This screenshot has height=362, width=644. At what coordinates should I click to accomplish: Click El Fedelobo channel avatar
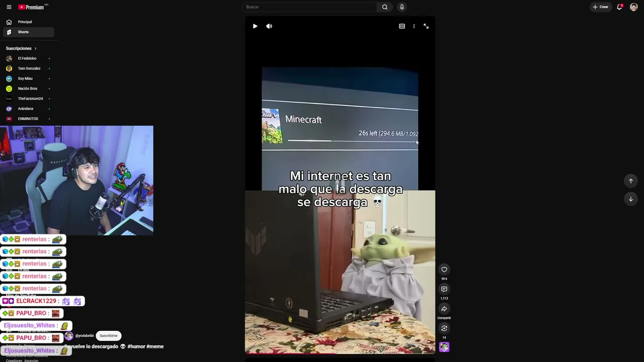(x=9, y=58)
